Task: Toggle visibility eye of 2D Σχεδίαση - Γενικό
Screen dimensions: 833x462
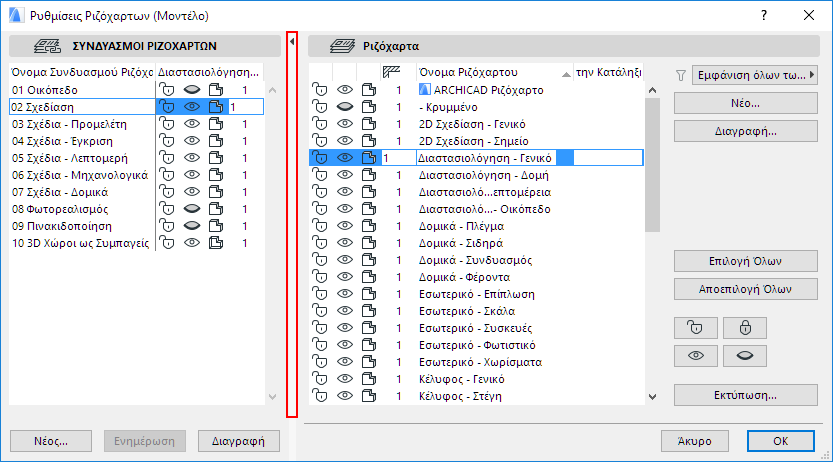Action: coord(345,124)
